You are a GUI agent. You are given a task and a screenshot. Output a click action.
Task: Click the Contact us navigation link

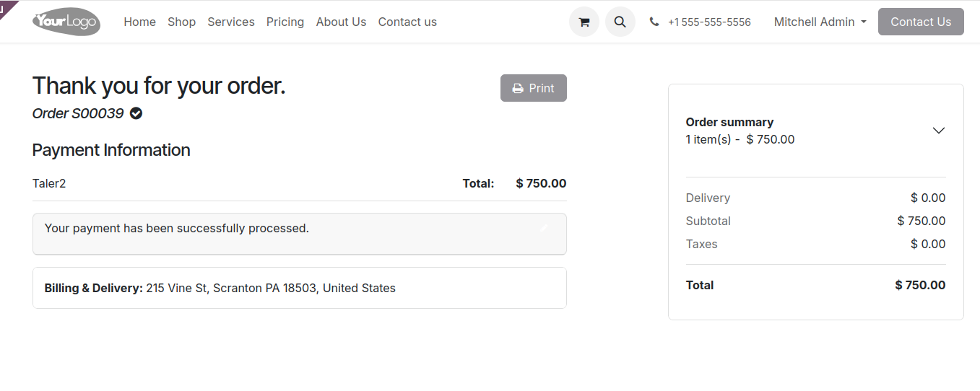(407, 22)
